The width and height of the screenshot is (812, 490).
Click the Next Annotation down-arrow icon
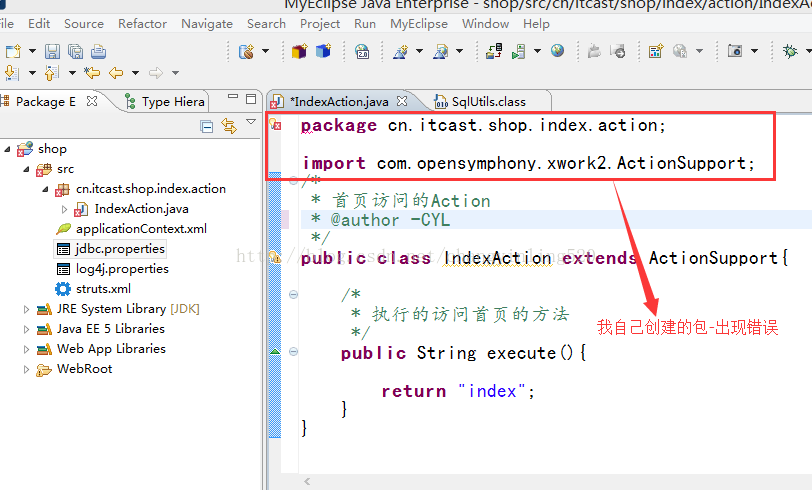coord(12,73)
